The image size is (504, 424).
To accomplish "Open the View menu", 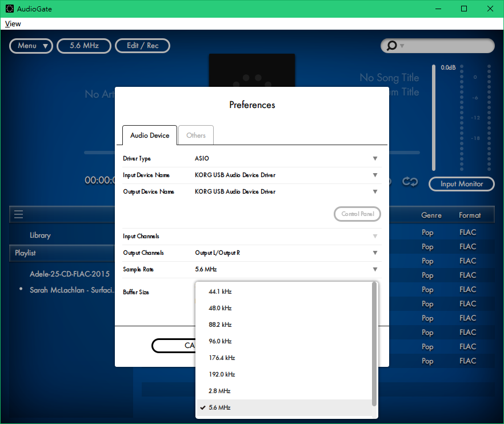I will (x=13, y=24).
